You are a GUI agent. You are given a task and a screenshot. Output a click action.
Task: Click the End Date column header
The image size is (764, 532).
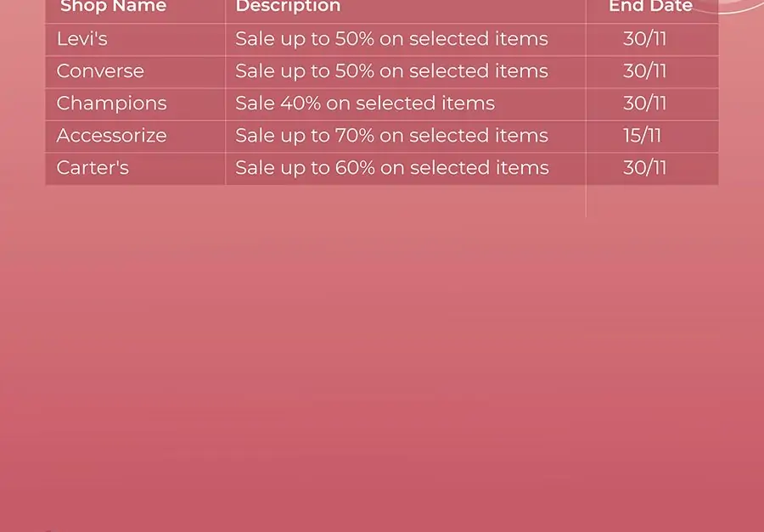[650, 6]
